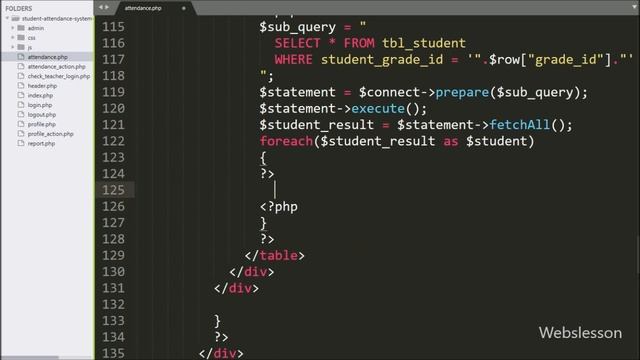Image resolution: width=640 pixels, height=360 pixels.
Task: Click line number 115 in gutter
Action: (x=113, y=27)
